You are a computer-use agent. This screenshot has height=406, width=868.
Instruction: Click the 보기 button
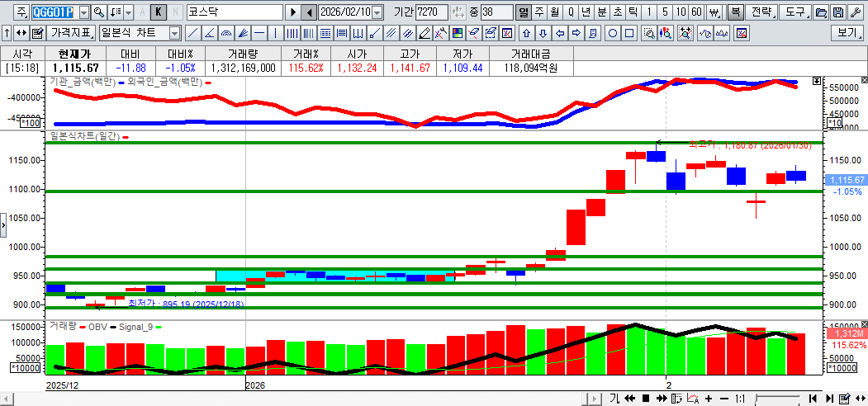coord(847,33)
